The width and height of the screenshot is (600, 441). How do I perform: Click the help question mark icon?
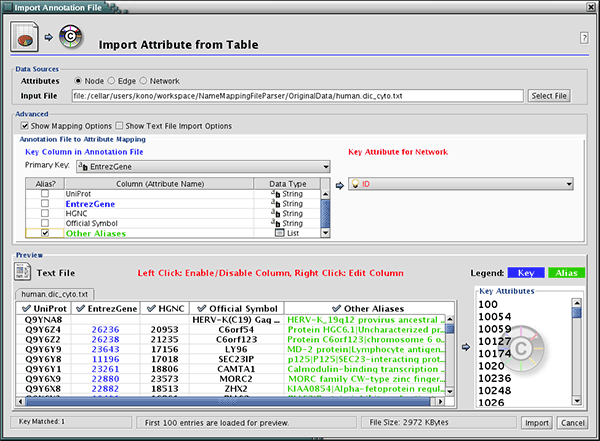coord(583,38)
